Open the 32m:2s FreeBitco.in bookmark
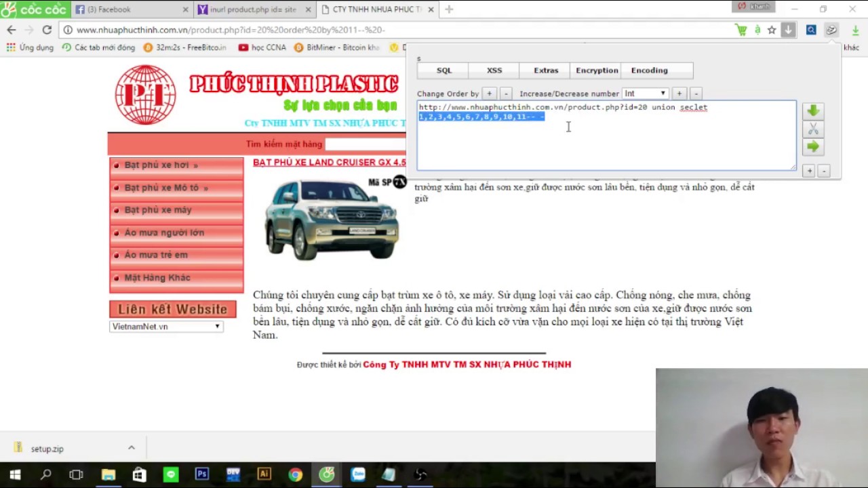Screen dimensions: 868x488 tap(184, 47)
